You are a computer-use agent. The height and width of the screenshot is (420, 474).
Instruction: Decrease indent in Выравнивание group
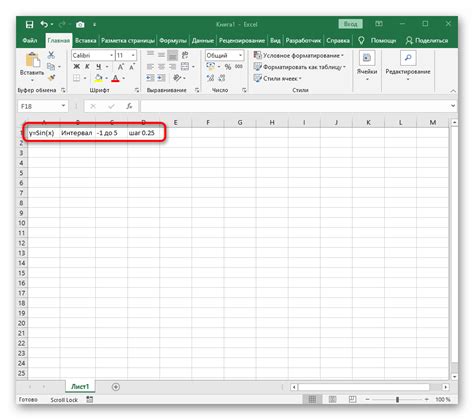click(x=151, y=78)
